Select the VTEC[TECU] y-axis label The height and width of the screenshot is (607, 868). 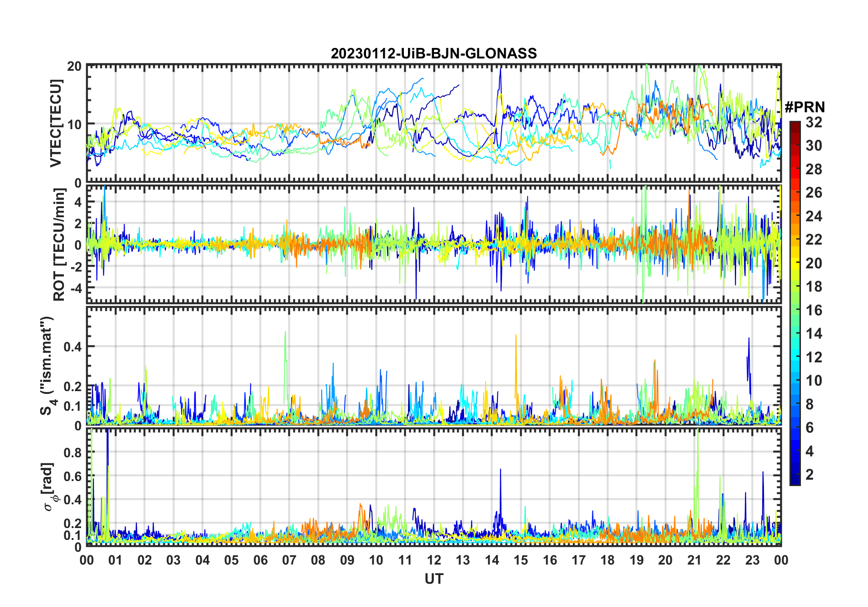click(56, 123)
